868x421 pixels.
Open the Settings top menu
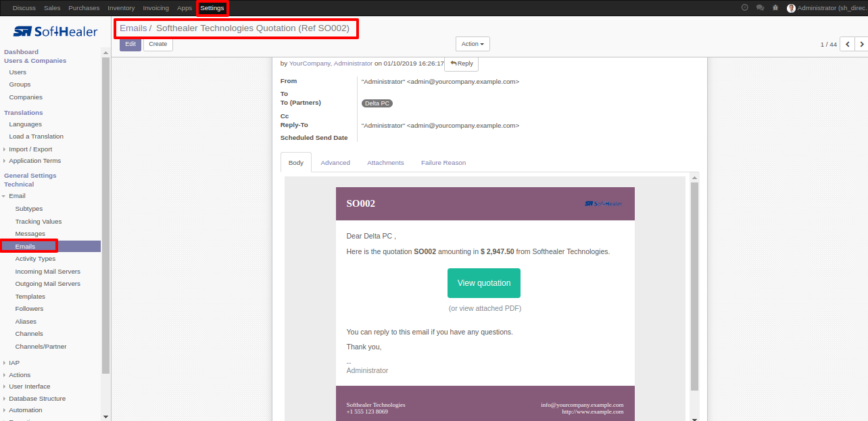point(212,8)
